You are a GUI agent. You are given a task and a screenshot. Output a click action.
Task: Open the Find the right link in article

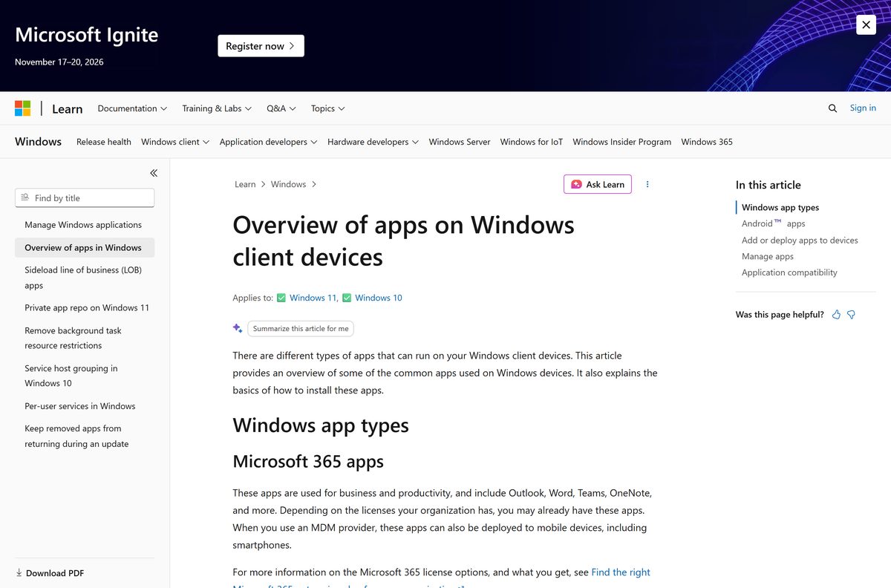point(621,572)
